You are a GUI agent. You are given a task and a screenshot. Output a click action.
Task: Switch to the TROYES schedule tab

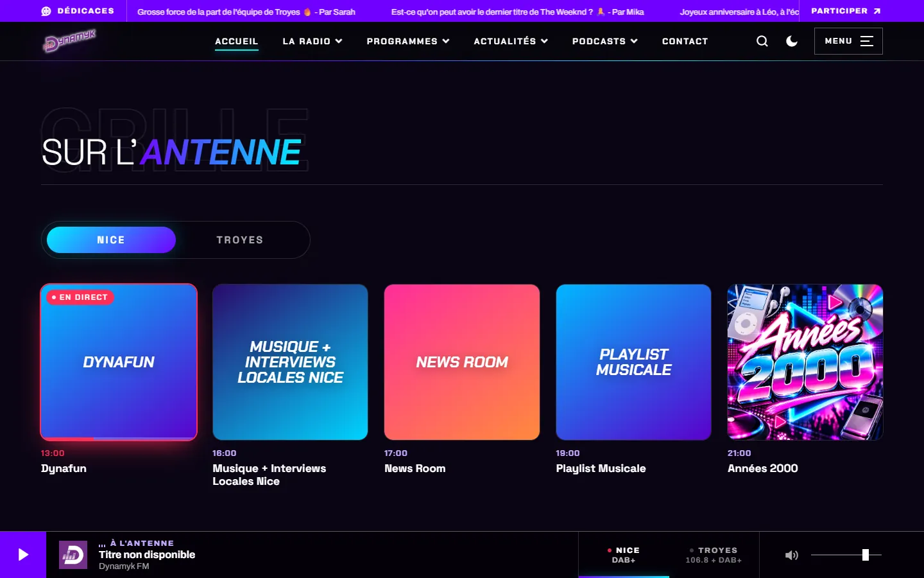[240, 240]
